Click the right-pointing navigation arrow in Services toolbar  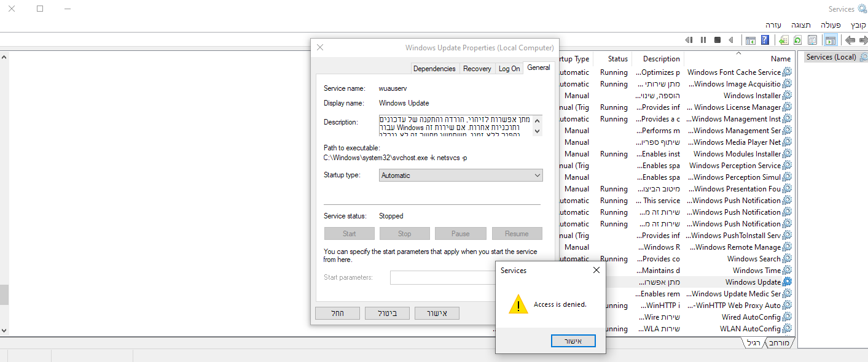[x=863, y=40]
